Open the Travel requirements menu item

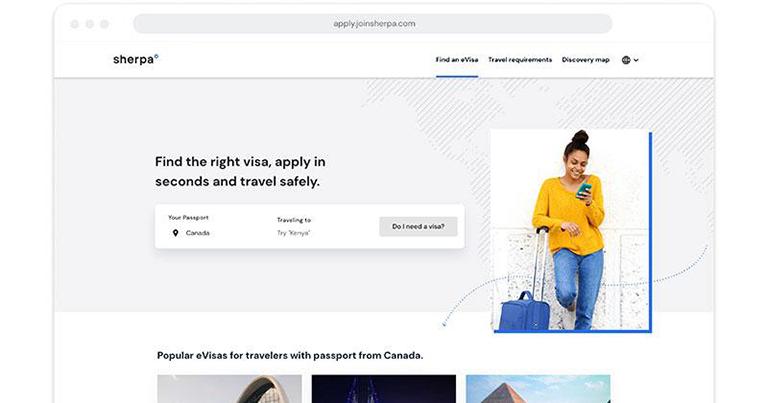tap(520, 60)
